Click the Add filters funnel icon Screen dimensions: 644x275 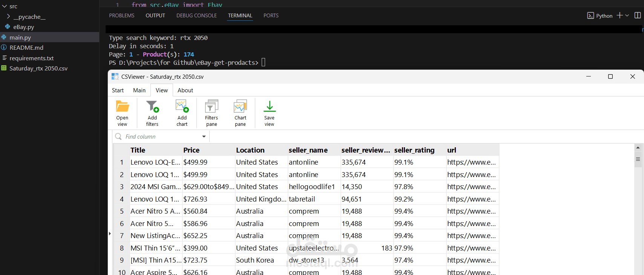coord(152,107)
